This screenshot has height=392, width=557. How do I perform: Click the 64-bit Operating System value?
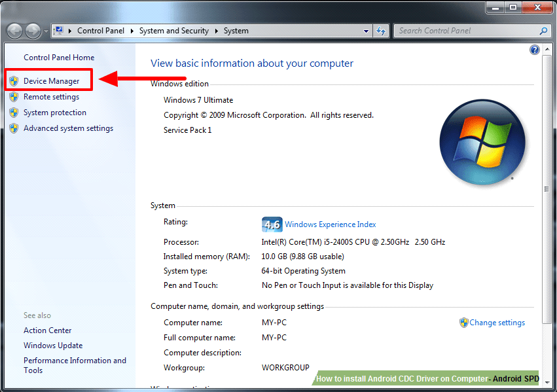point(303,271)
